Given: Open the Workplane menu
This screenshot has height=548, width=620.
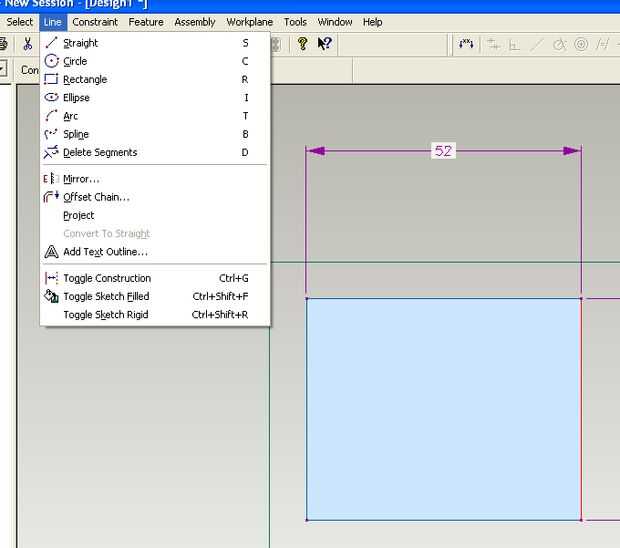Looking at the screenshot, I should pyautogui.click(x=250, y=22).
